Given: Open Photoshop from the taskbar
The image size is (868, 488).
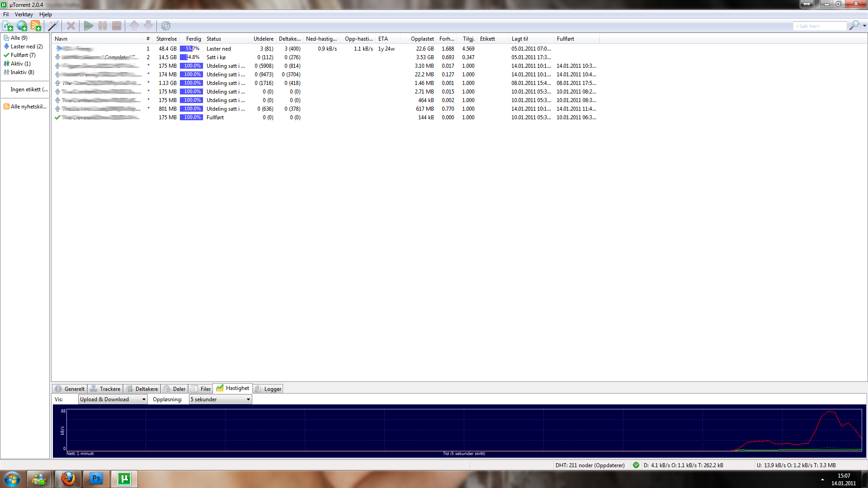Looking at the screenshot, I should tap(96, 479).
